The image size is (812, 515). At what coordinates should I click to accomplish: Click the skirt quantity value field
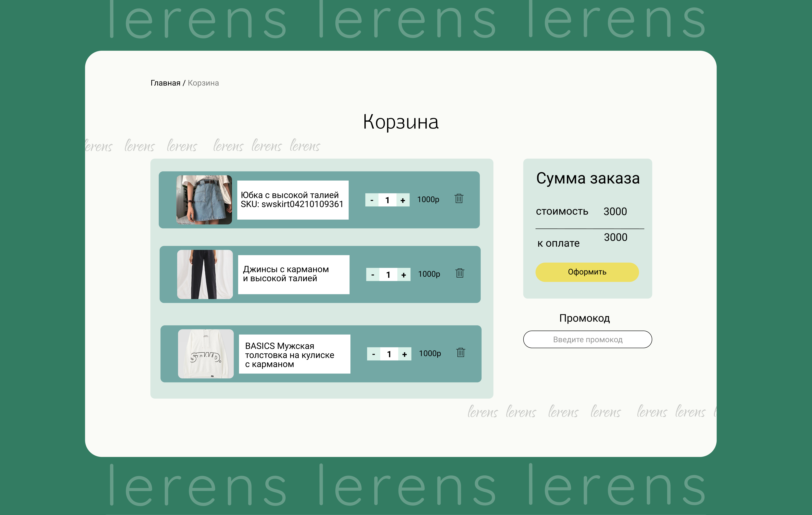pos(387,200)
